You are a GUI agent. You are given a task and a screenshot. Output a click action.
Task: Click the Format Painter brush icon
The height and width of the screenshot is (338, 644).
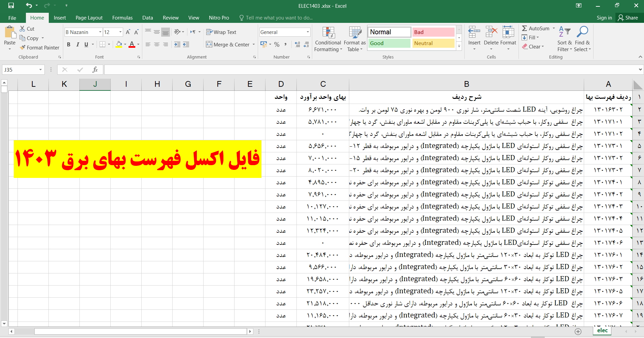pos(23,48)
